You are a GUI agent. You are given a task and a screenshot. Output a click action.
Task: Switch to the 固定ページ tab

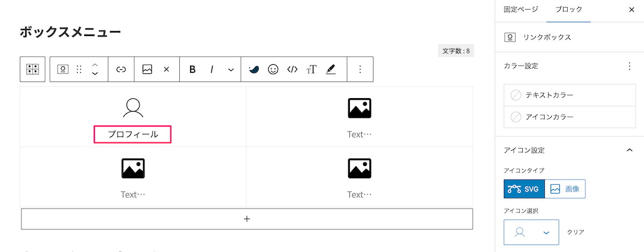pos(520,9)
